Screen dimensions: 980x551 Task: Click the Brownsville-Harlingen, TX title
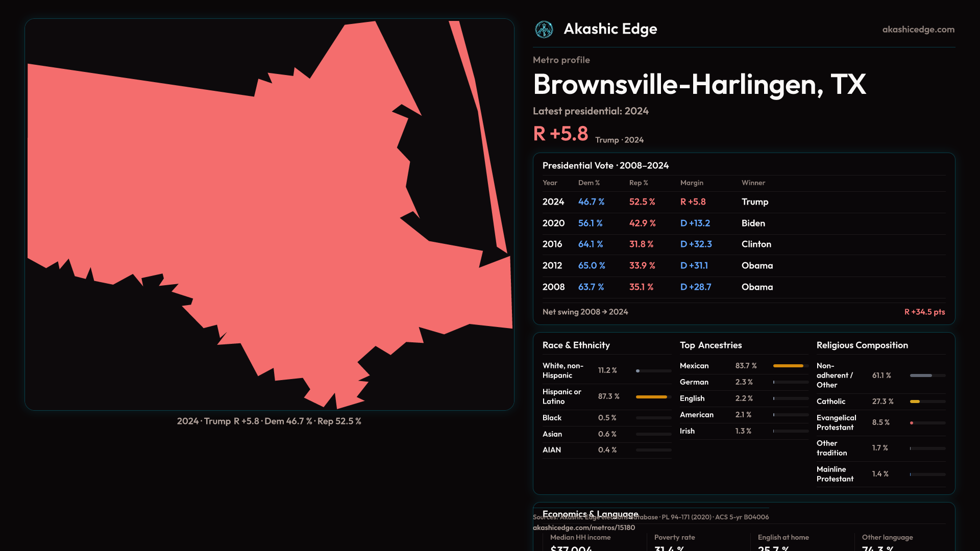[699, 85]
